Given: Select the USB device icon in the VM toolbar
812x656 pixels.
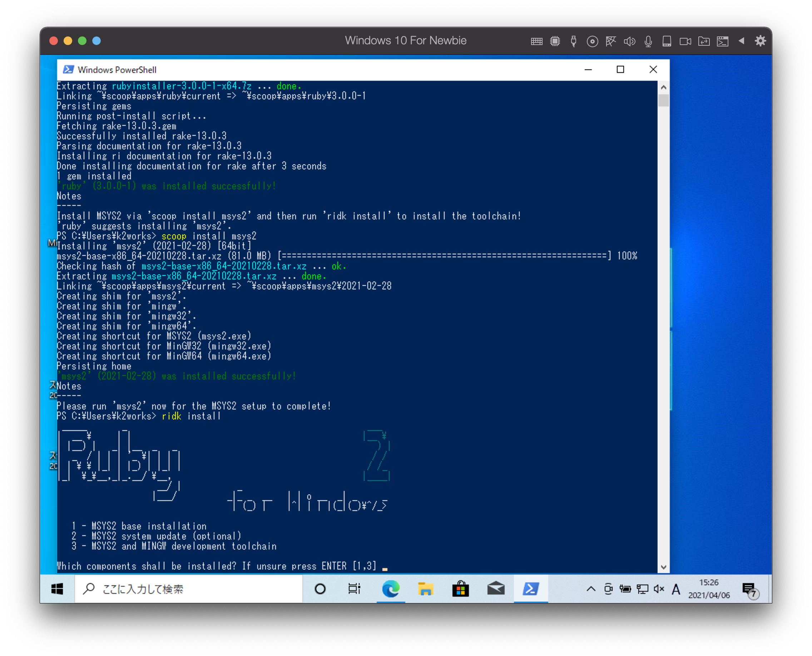Looking at the screenshot, I should click(574, 41).
